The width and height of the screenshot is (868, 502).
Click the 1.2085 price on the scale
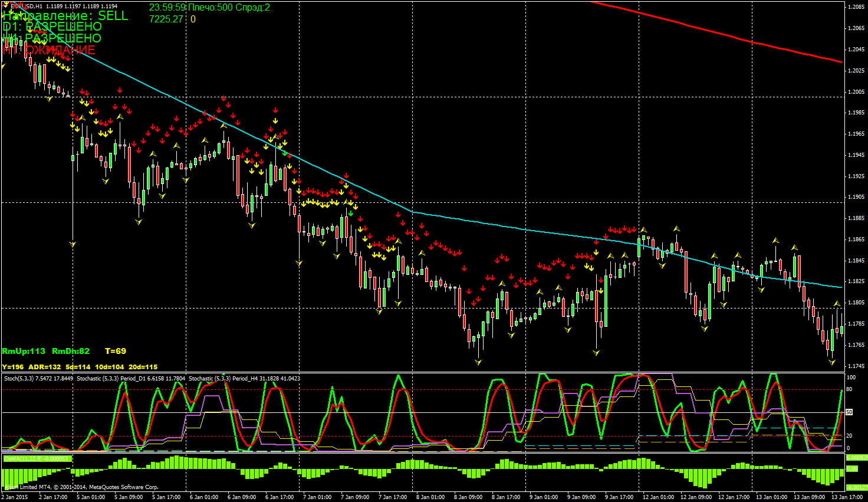coord(856,7)
